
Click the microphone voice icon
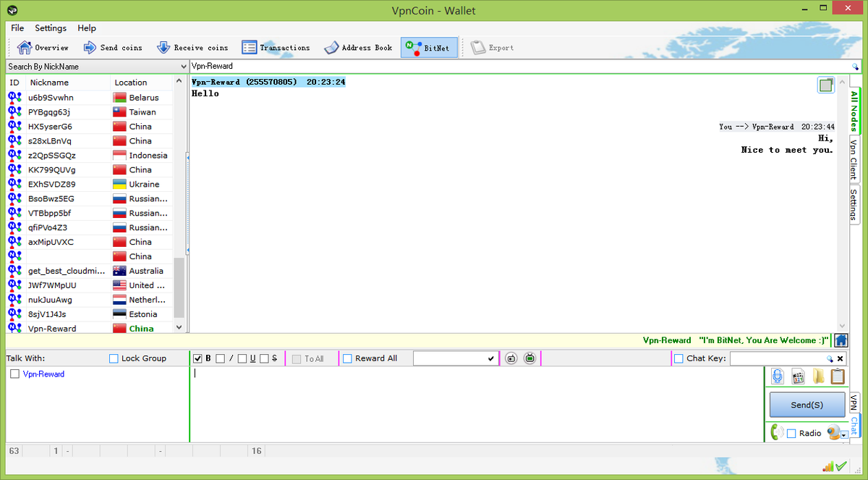778,376
